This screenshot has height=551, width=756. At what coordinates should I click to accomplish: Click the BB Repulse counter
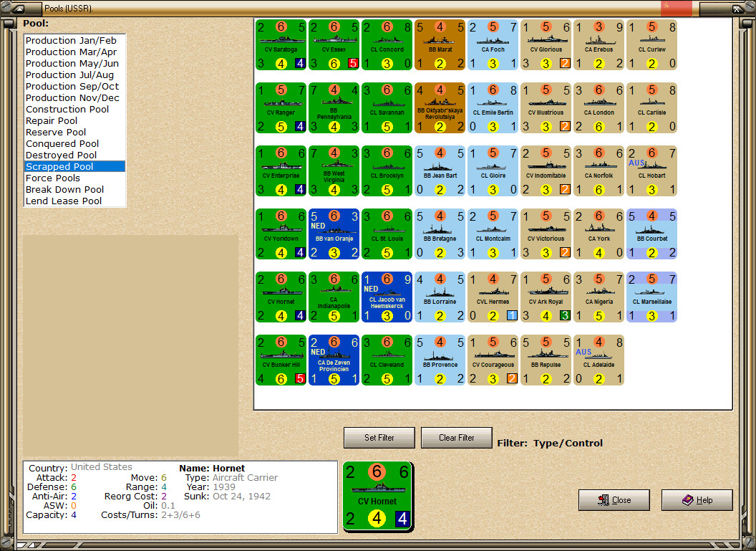click(546, 360)
